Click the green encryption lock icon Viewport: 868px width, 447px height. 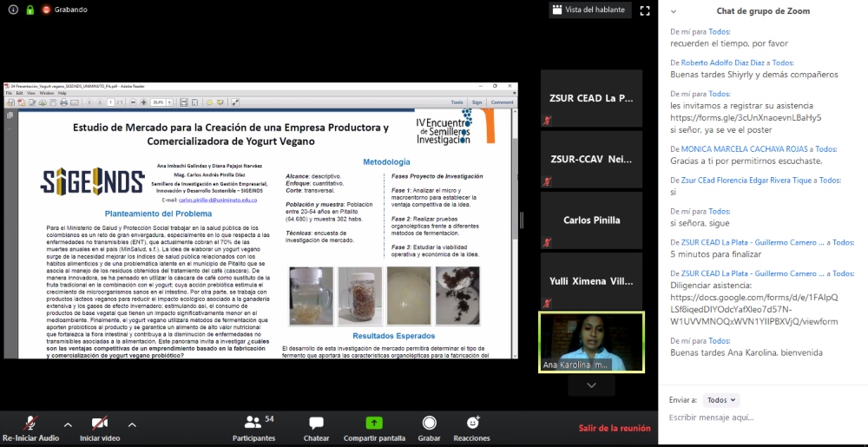[x=30, y=10]
